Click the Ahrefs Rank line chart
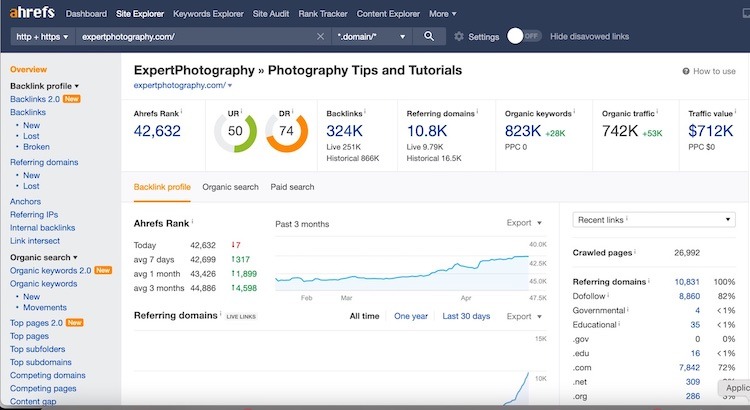The height and width of the screenshot is (410, 750). coord(402,270)
